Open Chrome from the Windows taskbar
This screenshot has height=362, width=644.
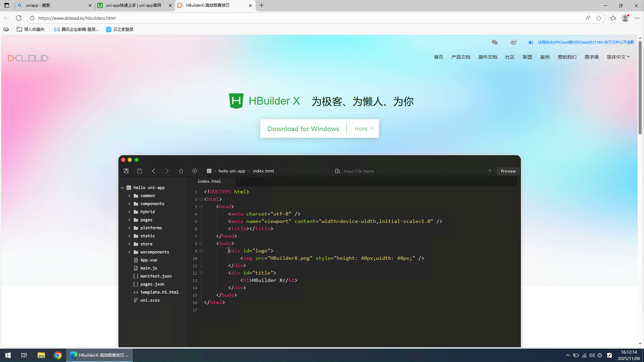tap(58, 355)
